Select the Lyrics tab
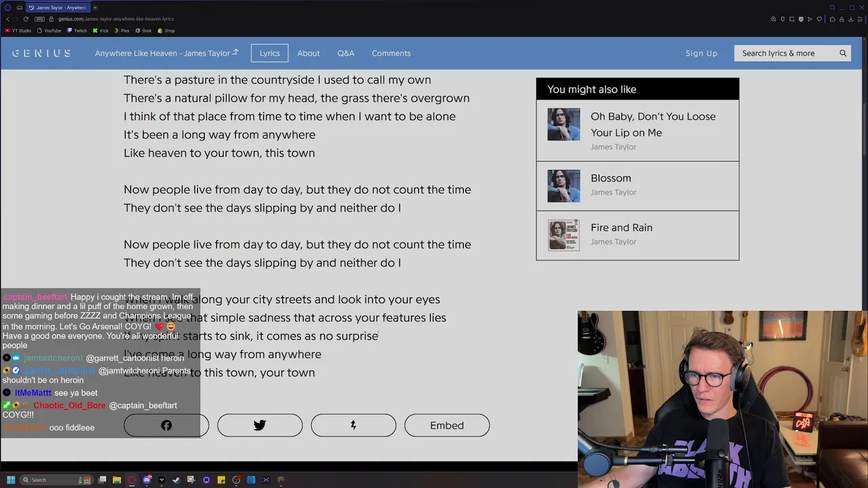 tap(269, 53)
